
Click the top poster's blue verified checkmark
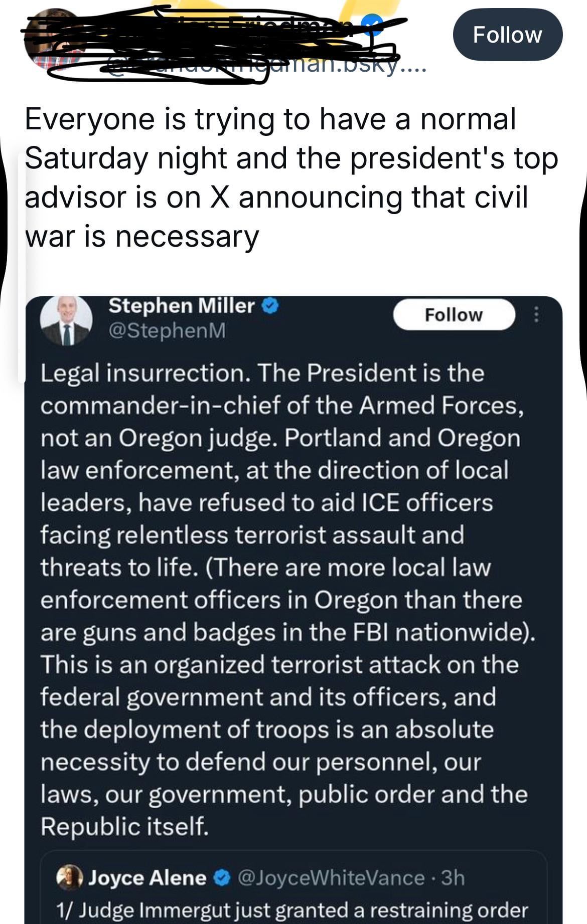(x=372, y=23)
